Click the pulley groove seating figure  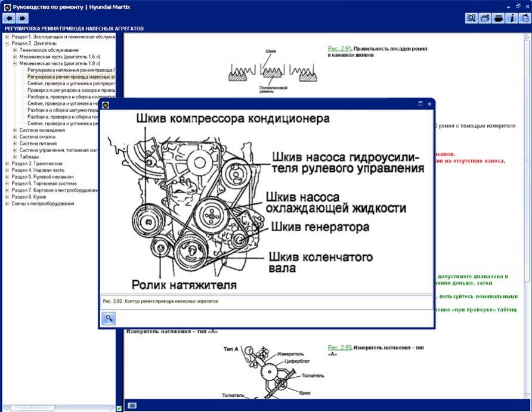point(273,72)
